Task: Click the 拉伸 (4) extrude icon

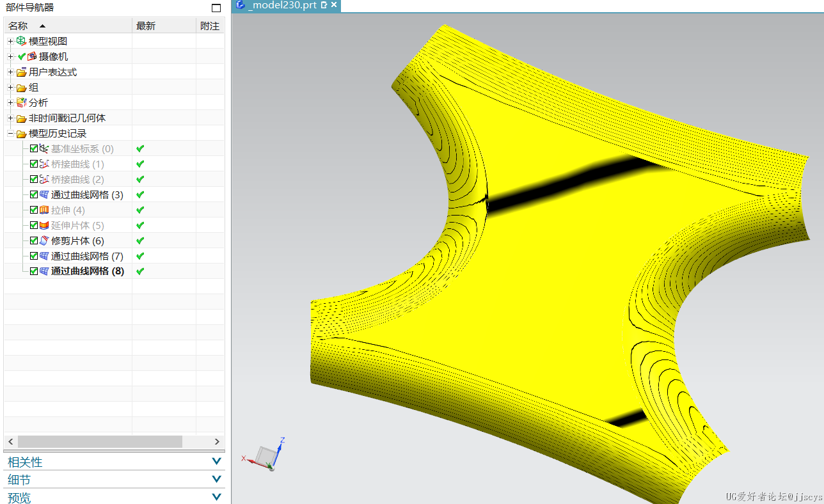Action: pos(44,210)
